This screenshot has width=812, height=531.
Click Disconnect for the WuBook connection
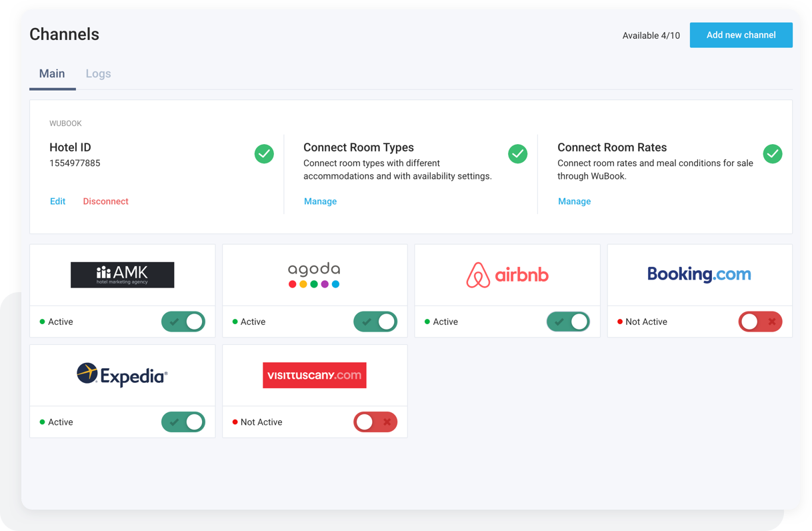(105, 201)
